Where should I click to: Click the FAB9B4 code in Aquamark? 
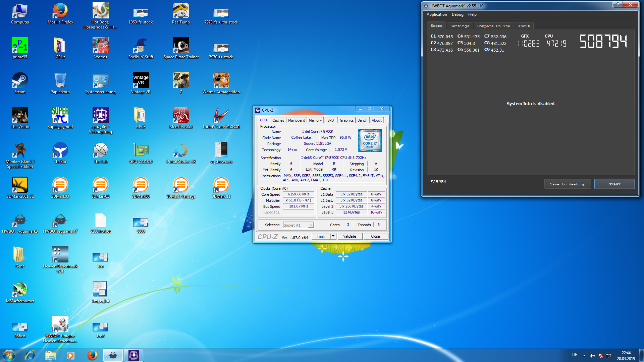click(438, 182)
